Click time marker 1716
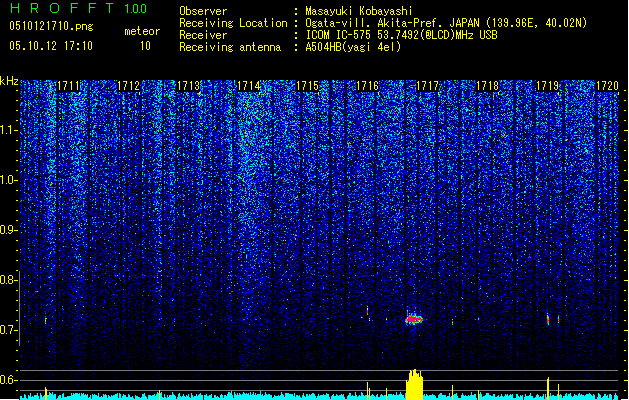 [367, 86]
